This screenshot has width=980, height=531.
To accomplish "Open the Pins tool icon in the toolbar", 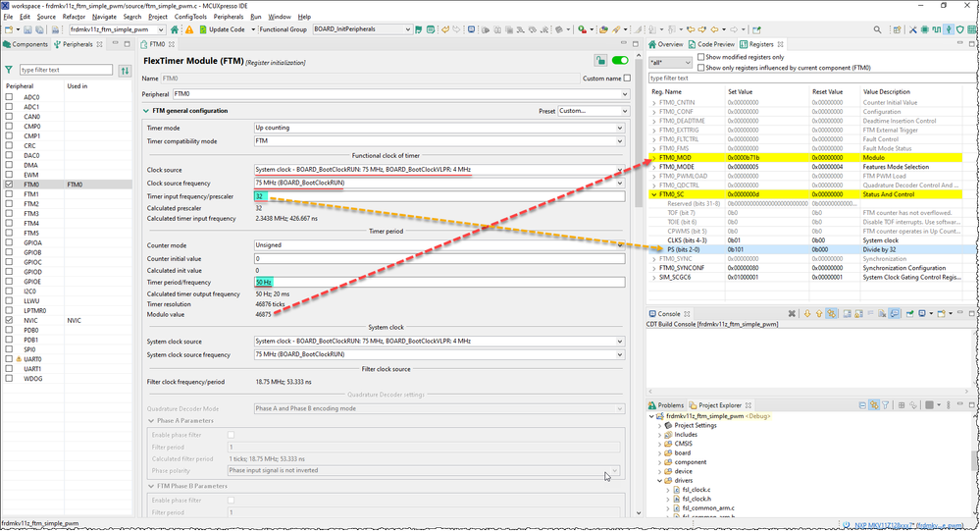I will coord(924,29).
